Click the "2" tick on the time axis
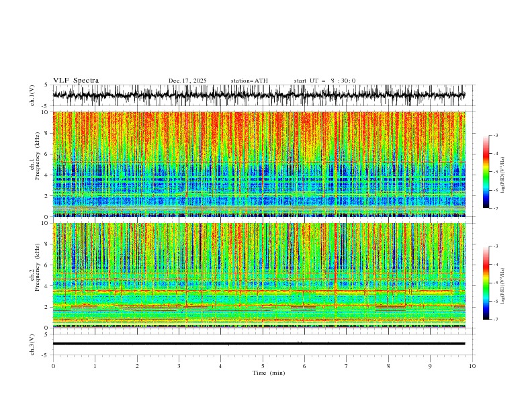532x411 pixels. point(137,366)
